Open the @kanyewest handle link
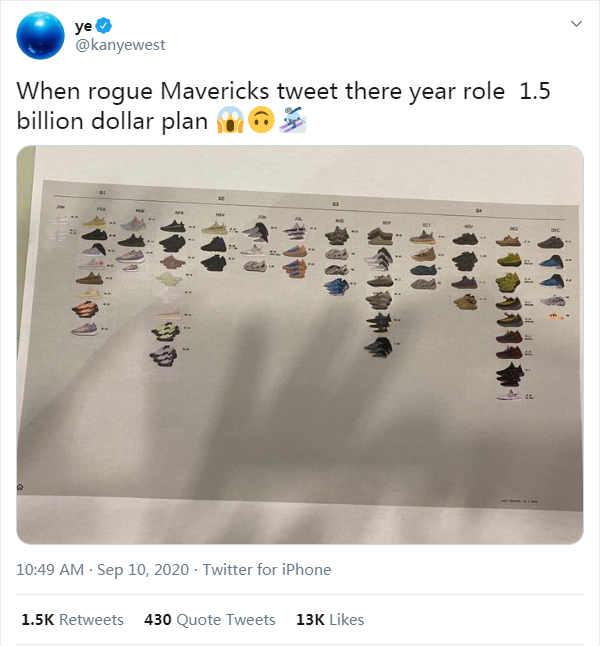 pos(120,45)
